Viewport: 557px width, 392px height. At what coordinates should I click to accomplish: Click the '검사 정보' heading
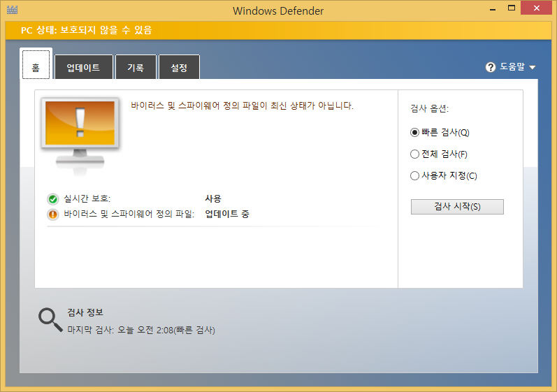coord(85,312)
